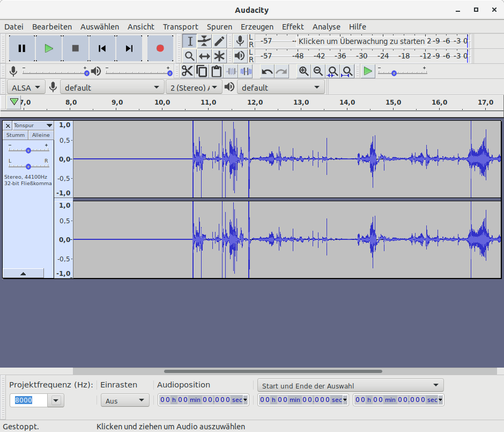Close the Tonspur track with X
The width and height of the screenshot is (504, 432).
point(8,126)
